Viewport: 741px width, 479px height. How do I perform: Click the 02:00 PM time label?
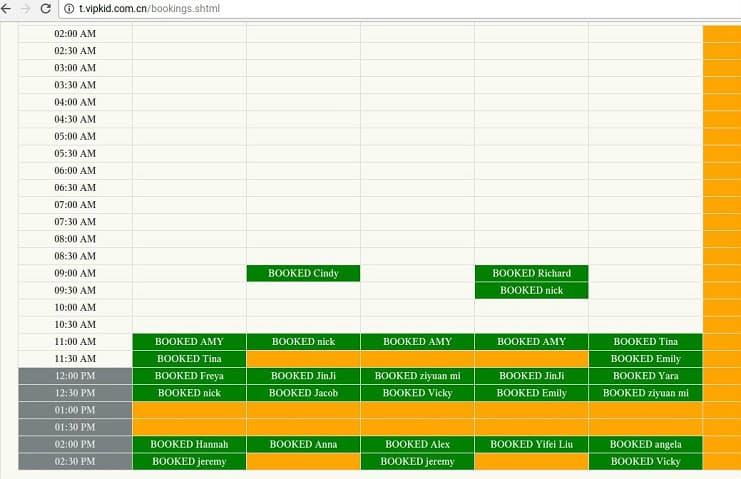click(75, 444)
